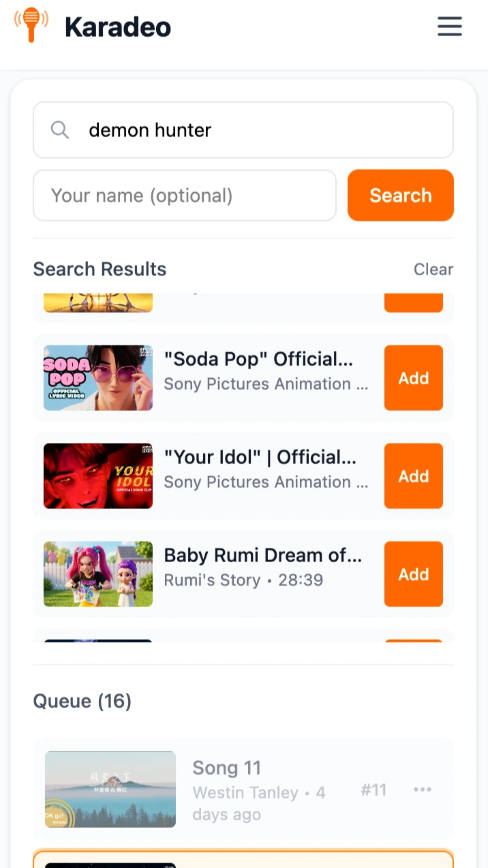Add "Baby Rumi Dream of..." to the queue
Screen dimensions: 488x868
pyautogui.click(x=413, y=574)
